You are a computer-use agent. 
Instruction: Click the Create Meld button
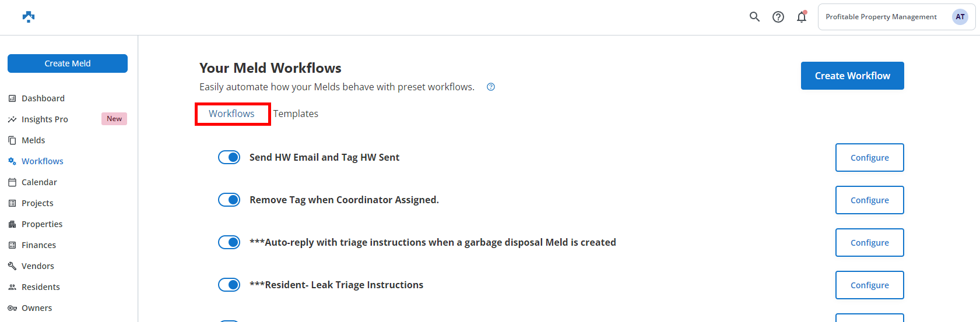click(68, 63)
